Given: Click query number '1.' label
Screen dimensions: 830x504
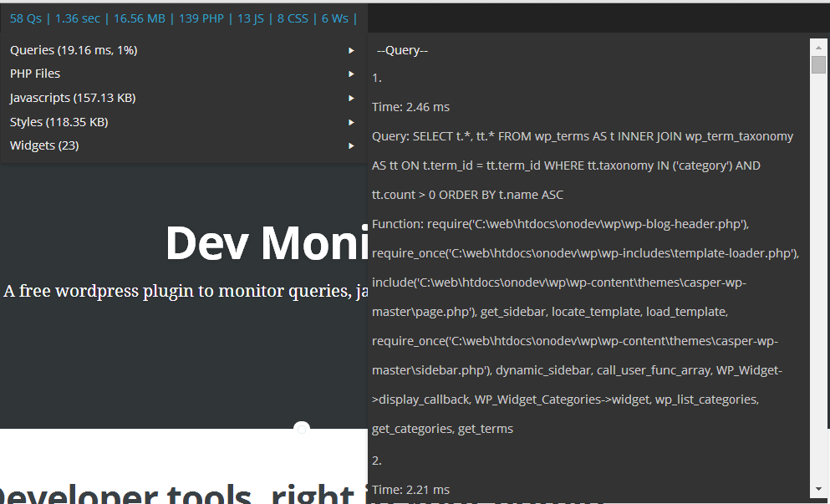Looking at the screenshot, I should [377, 79].
